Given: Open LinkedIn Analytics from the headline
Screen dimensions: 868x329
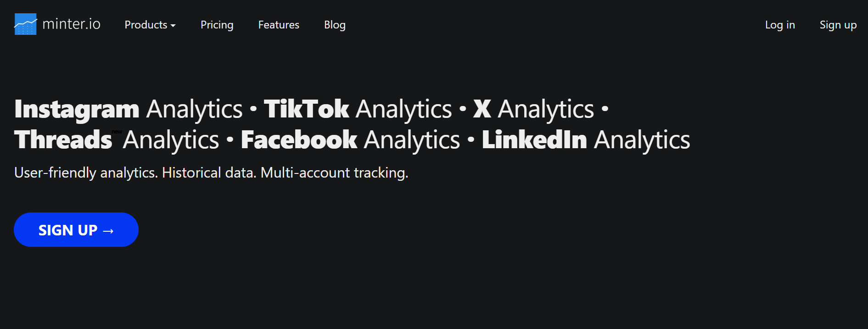Looking at the screenshot, I should [586, 140].
